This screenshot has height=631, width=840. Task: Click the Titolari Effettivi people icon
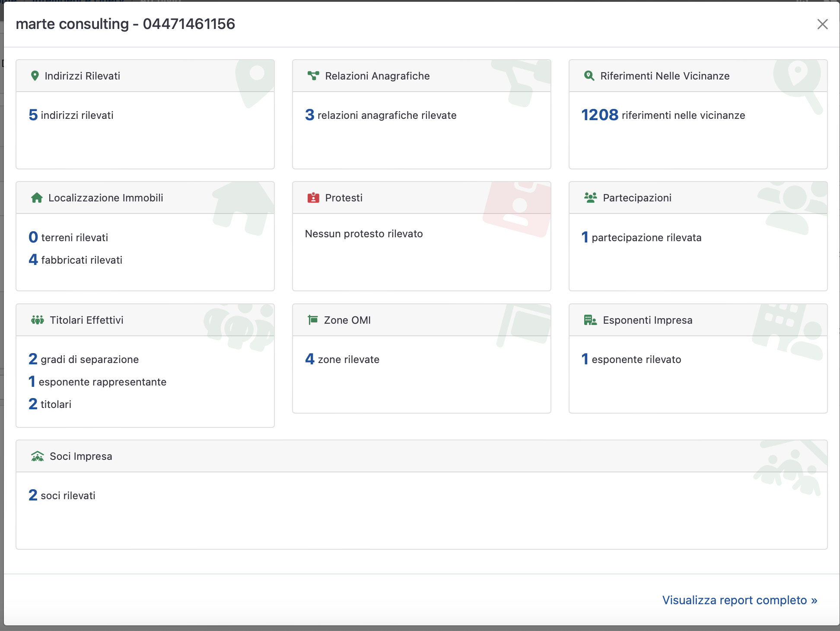tap(38, 320)
